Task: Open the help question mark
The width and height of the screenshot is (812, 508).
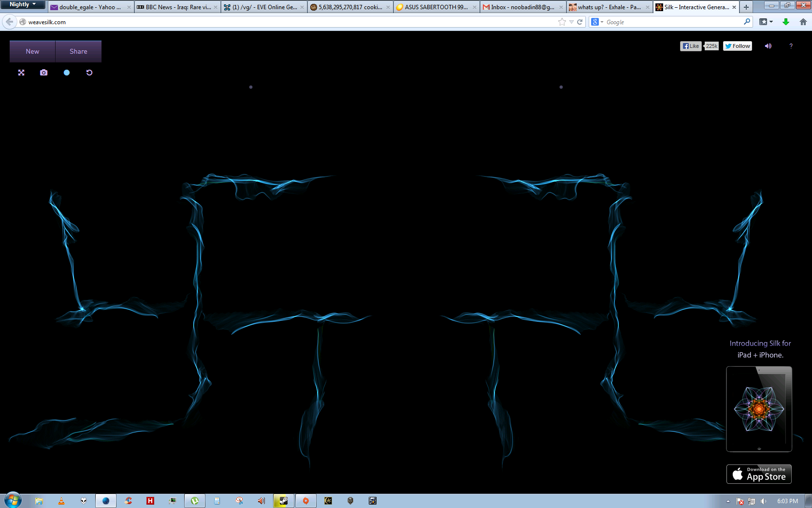Action: [791, 46]
